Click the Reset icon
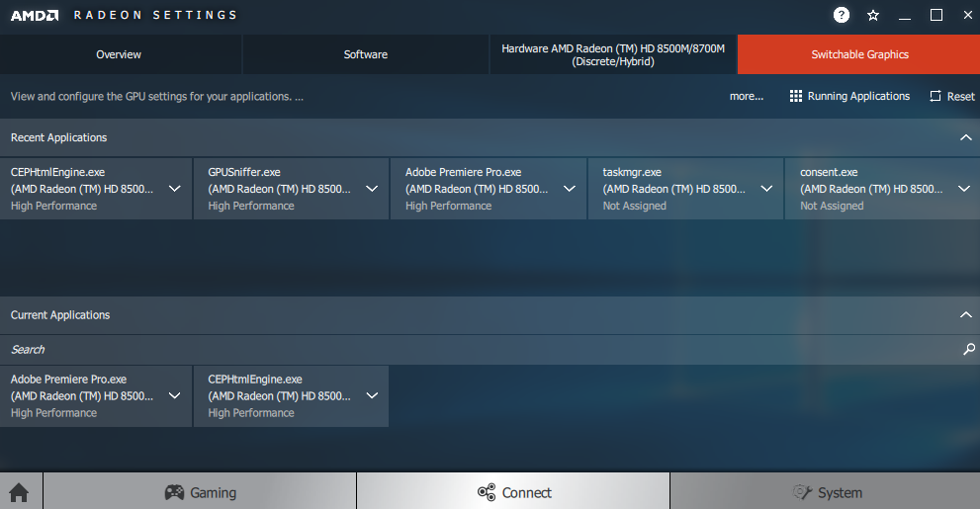 [x=935, y=96]
